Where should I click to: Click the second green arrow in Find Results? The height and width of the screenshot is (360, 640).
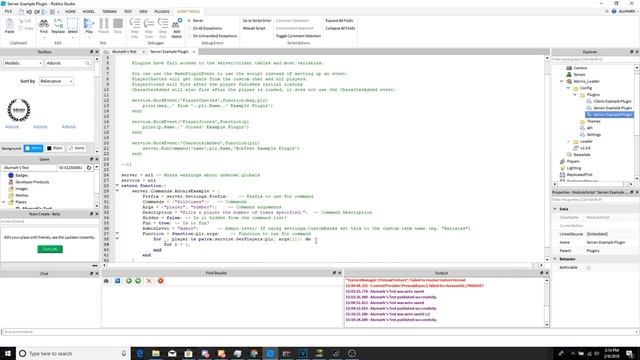pos(138,281)
